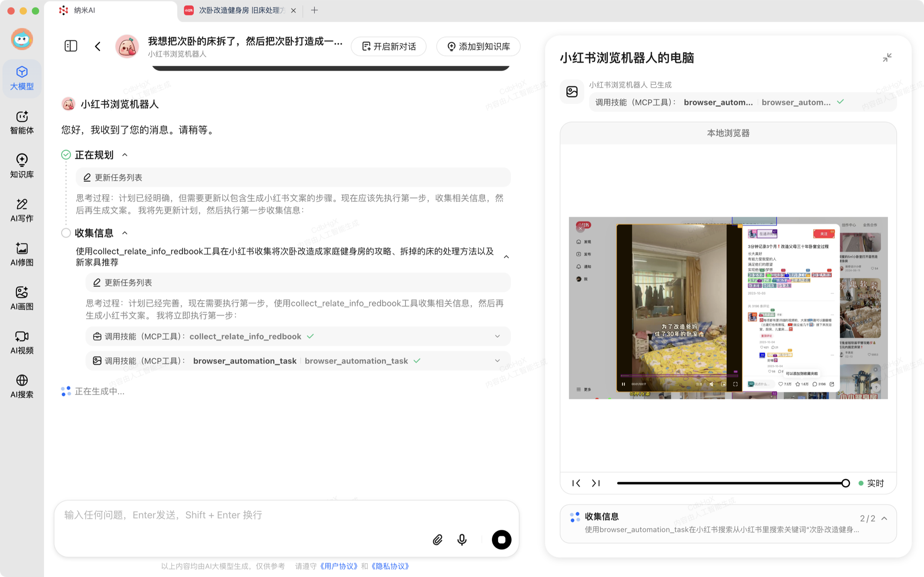
Task: Collapse the robot computer panel
Action: click(x=887, y=58)
